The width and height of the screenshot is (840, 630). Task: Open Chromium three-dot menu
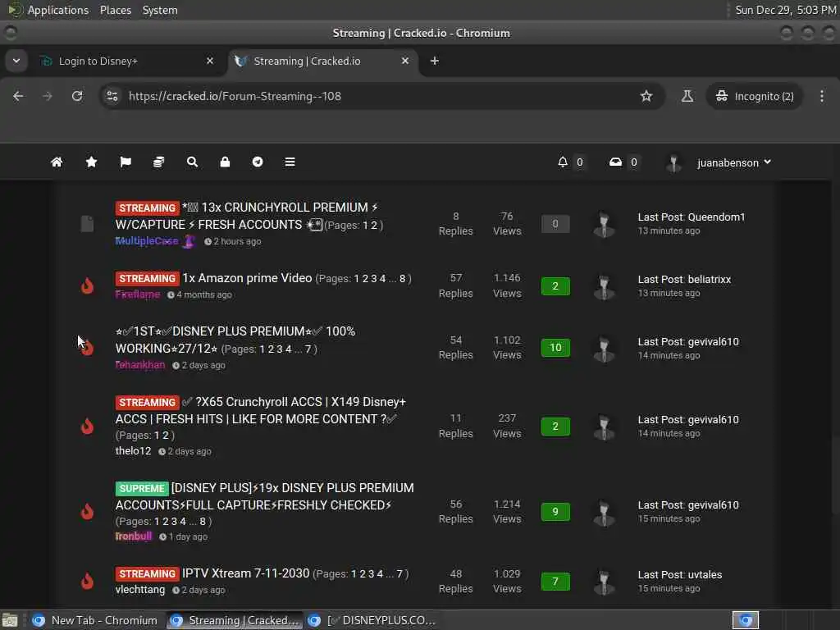[x=822, y=96]
